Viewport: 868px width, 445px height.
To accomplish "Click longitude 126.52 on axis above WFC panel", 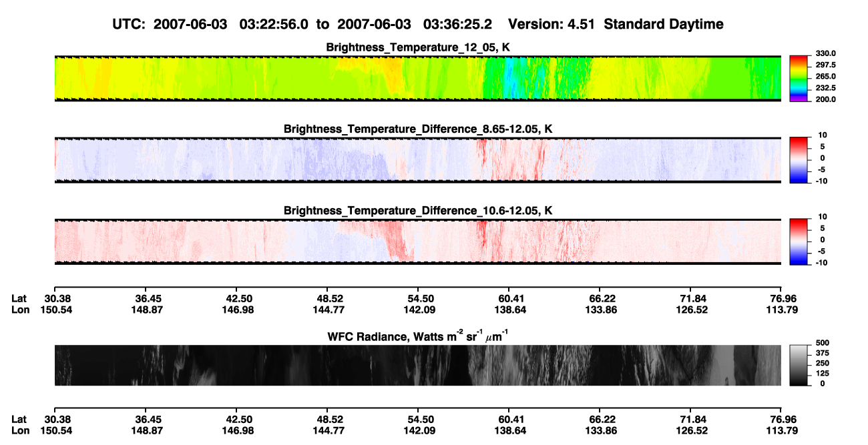I will coord(692,310).
